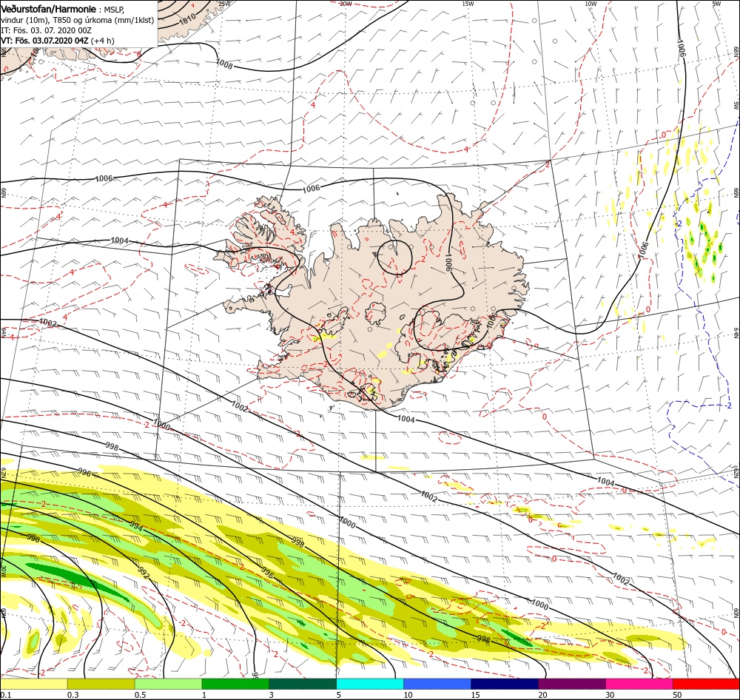Screen dimensions: 740x700
Task: Click the legend value '15'
Action: (475, 695)
